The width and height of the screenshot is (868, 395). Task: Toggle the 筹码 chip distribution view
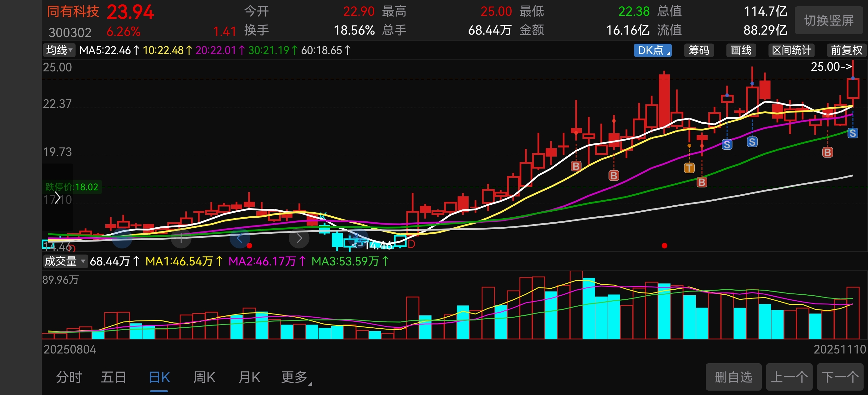698,50
